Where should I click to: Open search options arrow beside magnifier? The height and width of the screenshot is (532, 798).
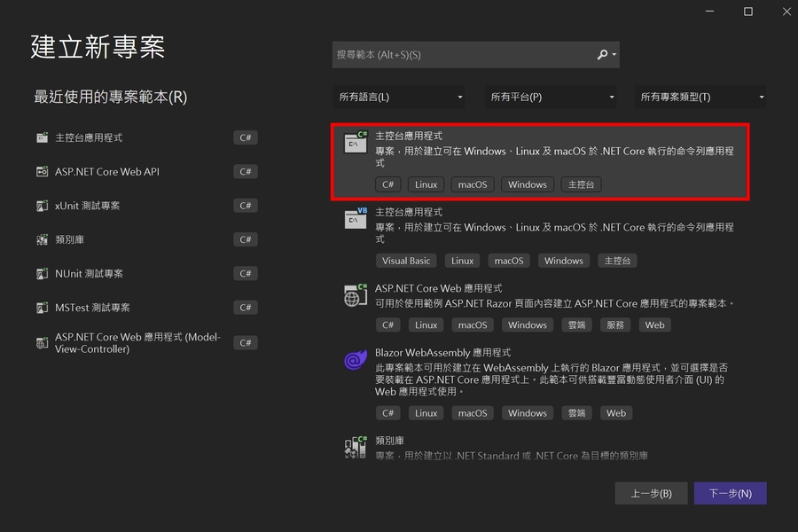(x=614, y=55)
